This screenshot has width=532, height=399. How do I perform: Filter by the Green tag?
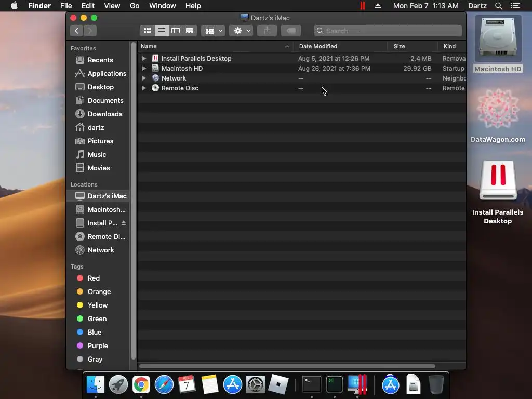pos(98,319)
